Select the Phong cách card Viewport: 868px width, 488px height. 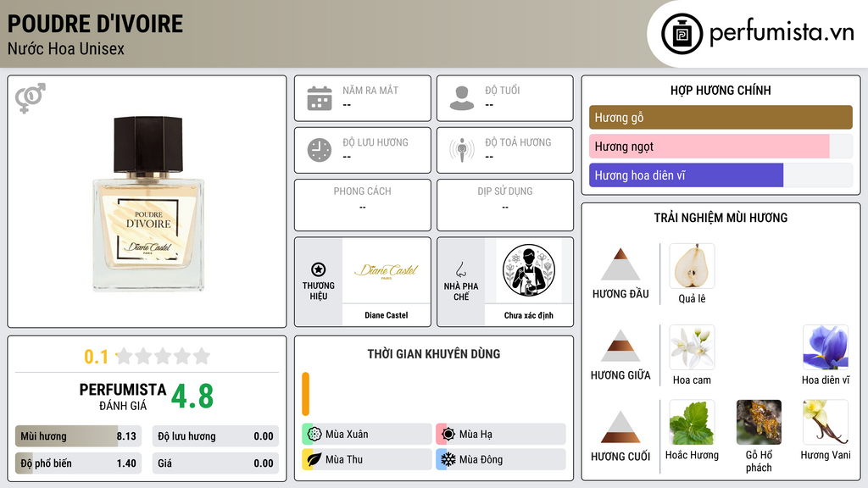coord(363,205)
